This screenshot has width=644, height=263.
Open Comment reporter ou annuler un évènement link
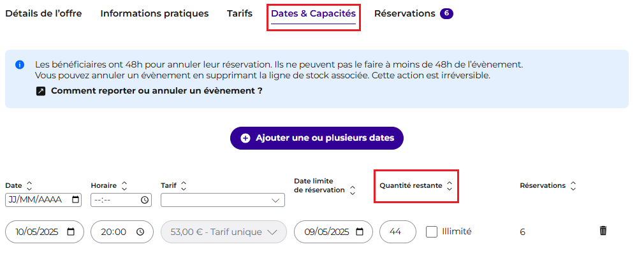[x=156, y=91]
